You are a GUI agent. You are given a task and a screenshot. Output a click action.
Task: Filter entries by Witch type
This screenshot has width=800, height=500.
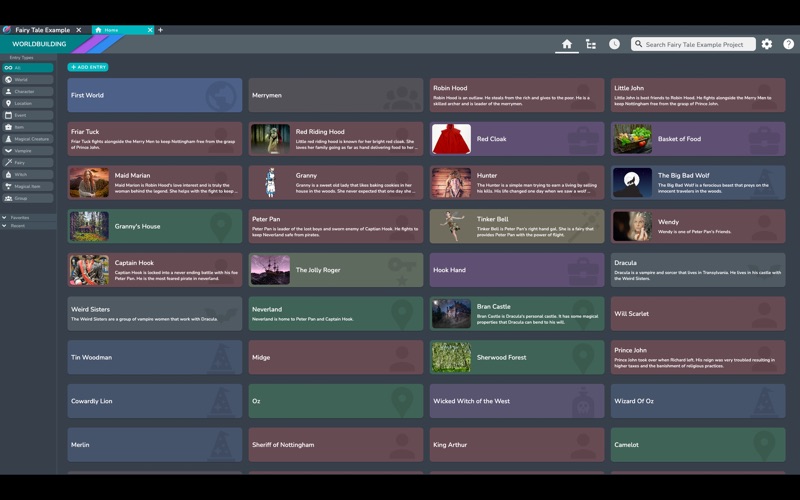pos(28,174)
